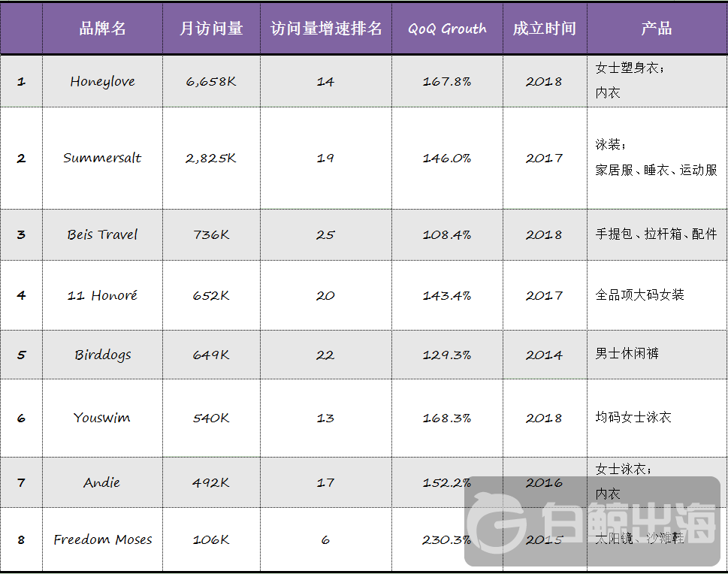Select the Youswim brand cell

click(x=102, y=418)
